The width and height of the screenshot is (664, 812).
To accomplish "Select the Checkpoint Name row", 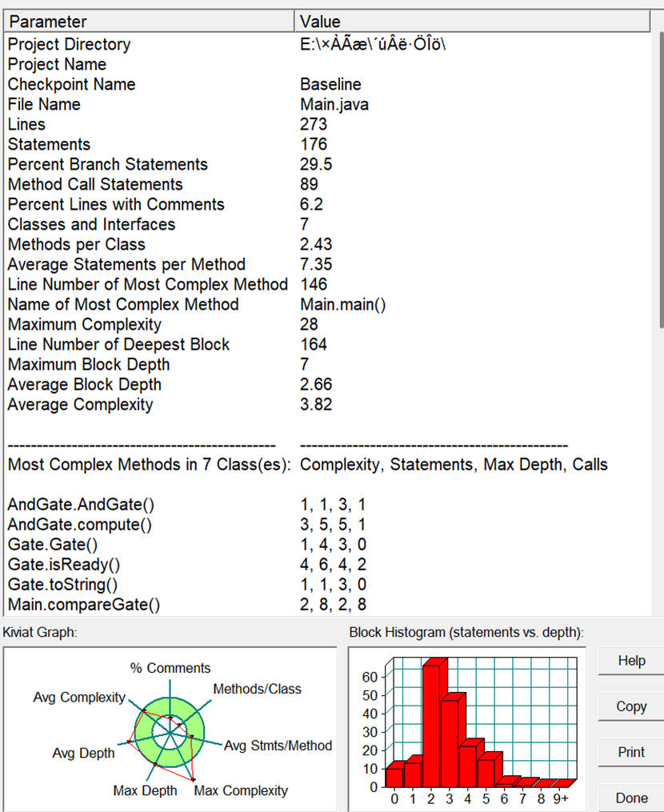I will click(326, 85).
